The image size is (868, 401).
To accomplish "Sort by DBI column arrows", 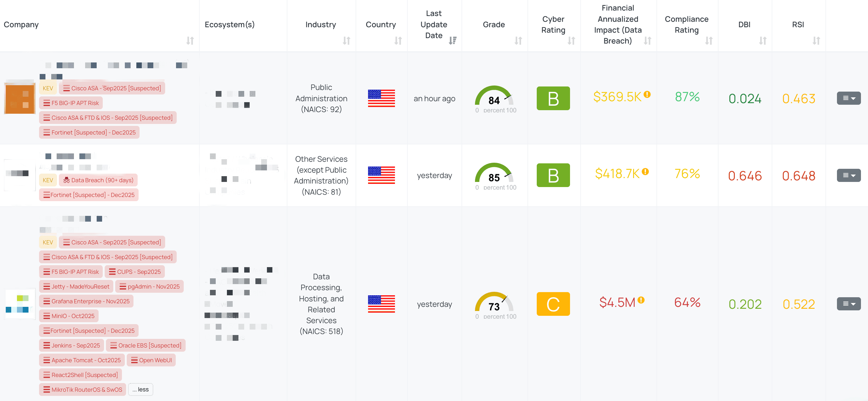I will [x=762, y=41].
